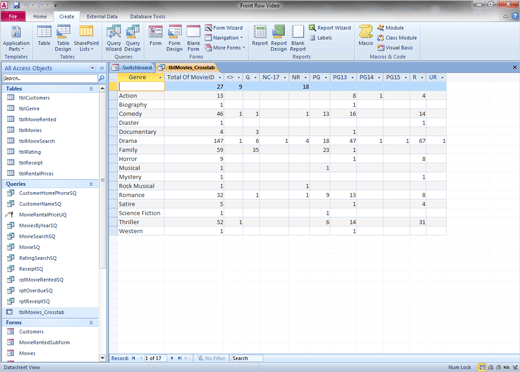This screenshot has width=520, height=372.
Task: Create a Blank Form
Action: coord(193,39)
